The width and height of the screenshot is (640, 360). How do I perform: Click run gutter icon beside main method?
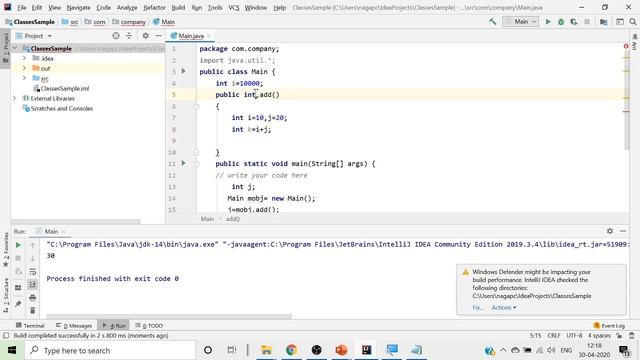pos(184,163)
